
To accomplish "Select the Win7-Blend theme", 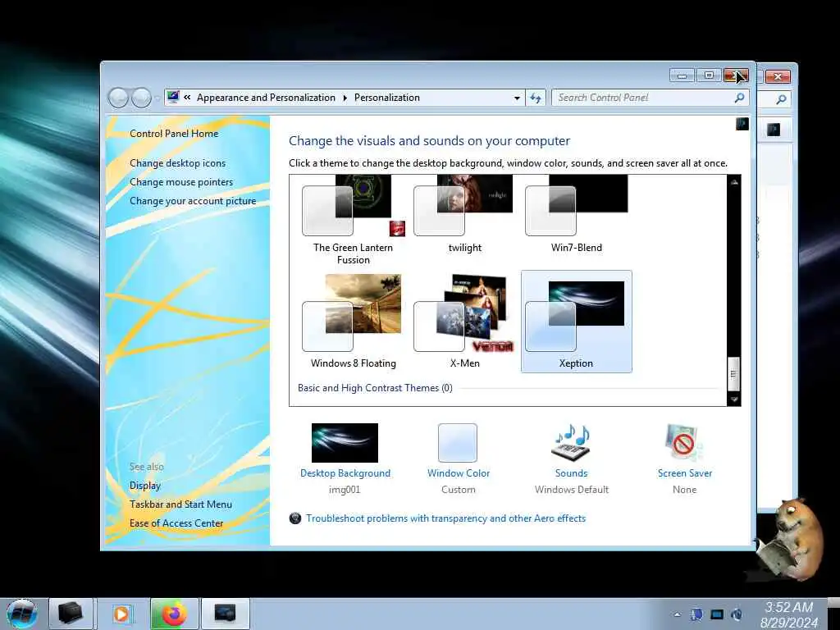I will (577, 214).
